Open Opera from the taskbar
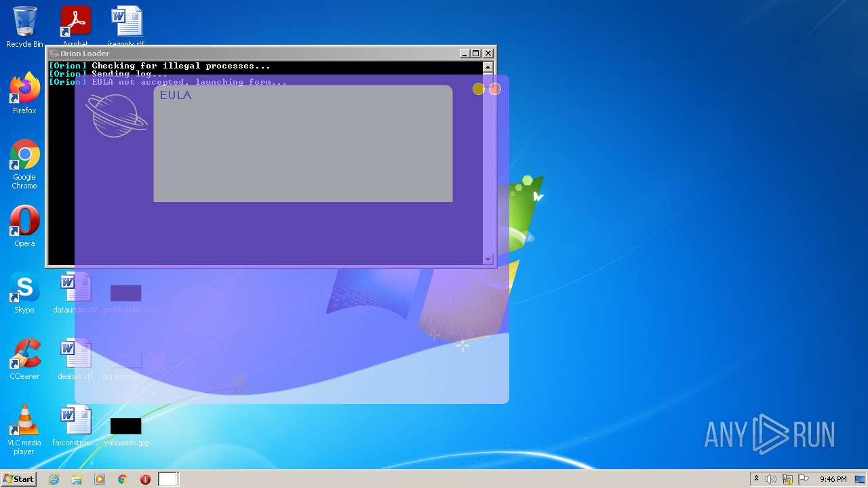Screen dimensions: 868x488 coord(145,479)
